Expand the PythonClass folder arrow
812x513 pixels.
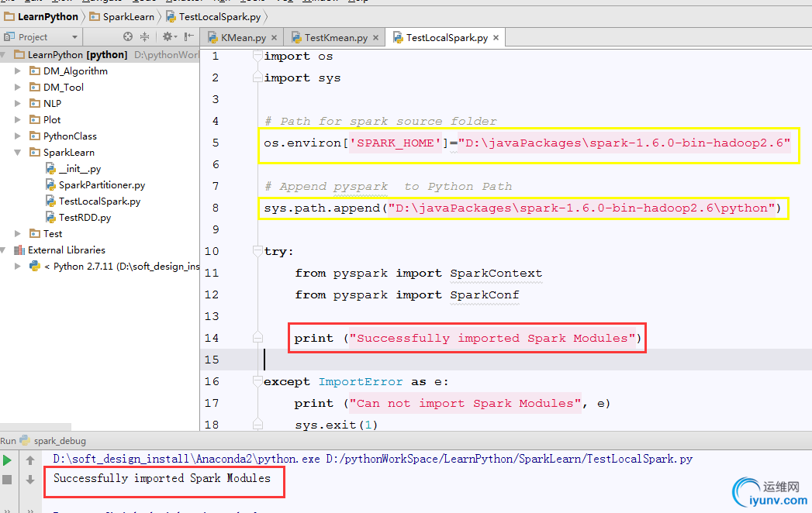[x=18, y=136]
